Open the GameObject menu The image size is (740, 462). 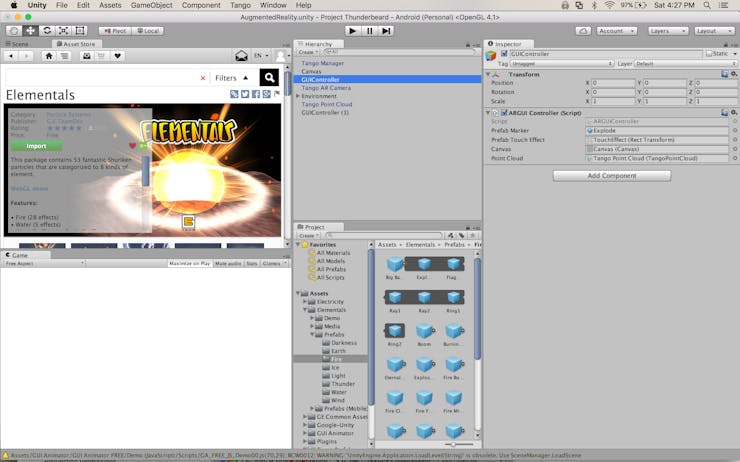click(151, 5)
